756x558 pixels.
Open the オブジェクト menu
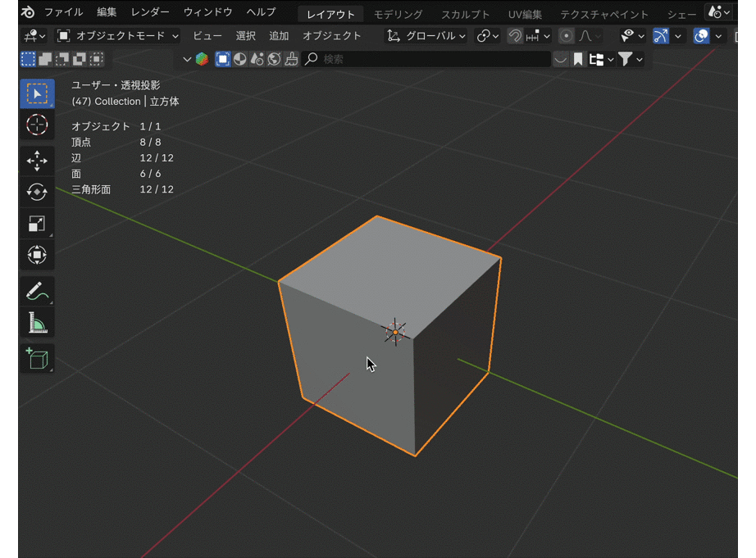pos(332,36)
